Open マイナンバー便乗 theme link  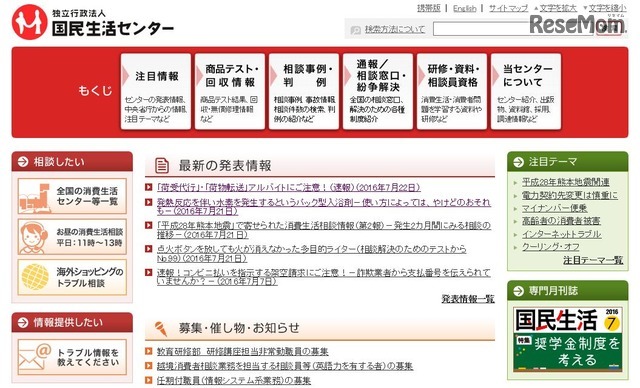coord(554,208)
